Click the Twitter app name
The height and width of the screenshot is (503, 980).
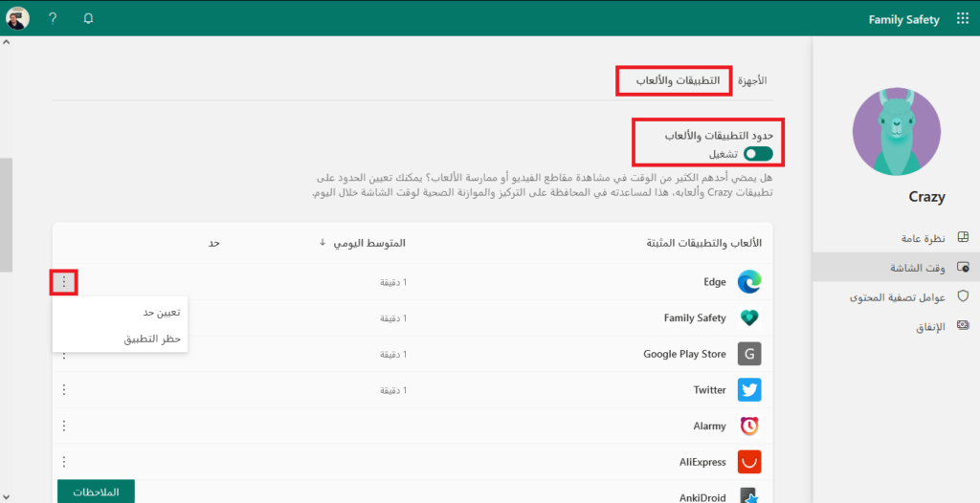[709, 390]
